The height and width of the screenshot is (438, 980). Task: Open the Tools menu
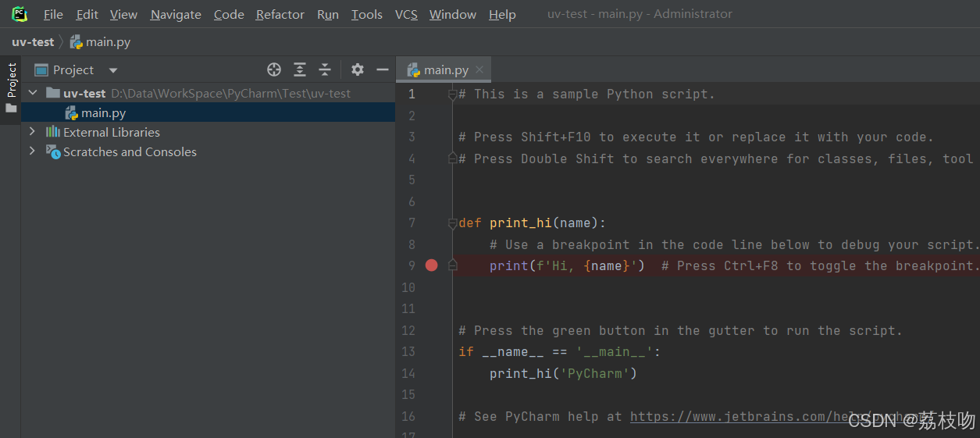[x=367, y=14]
